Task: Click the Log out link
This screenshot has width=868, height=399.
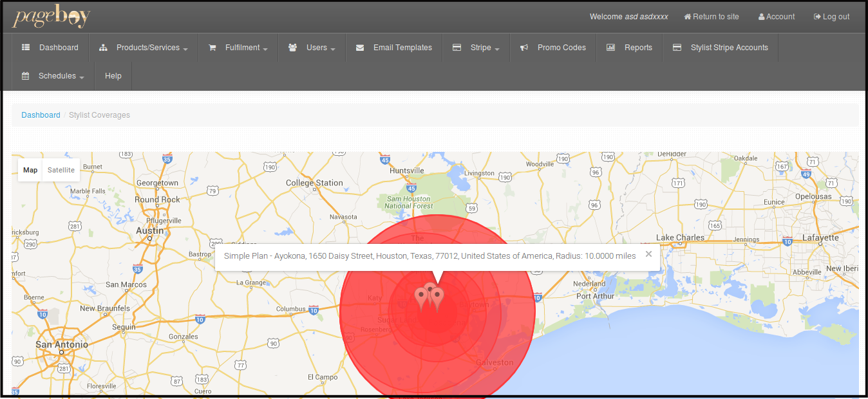Action: (x=832, y=17)
